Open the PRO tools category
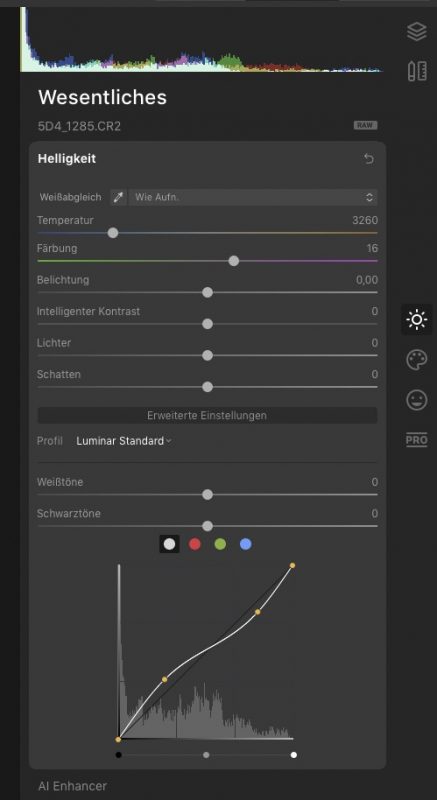 point(417,440)
